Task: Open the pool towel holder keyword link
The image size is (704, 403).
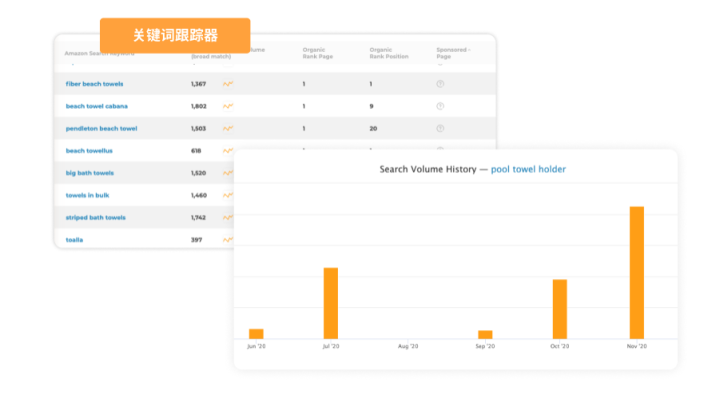Action: click(528, 169)
